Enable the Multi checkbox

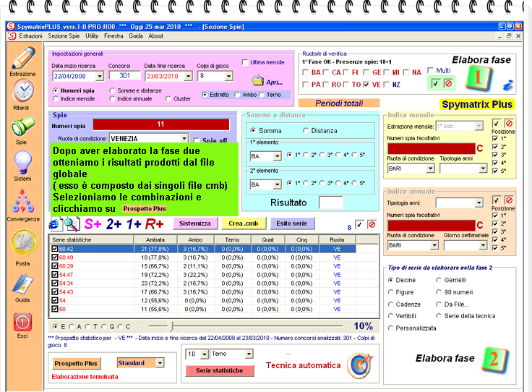tap(430, 70)
